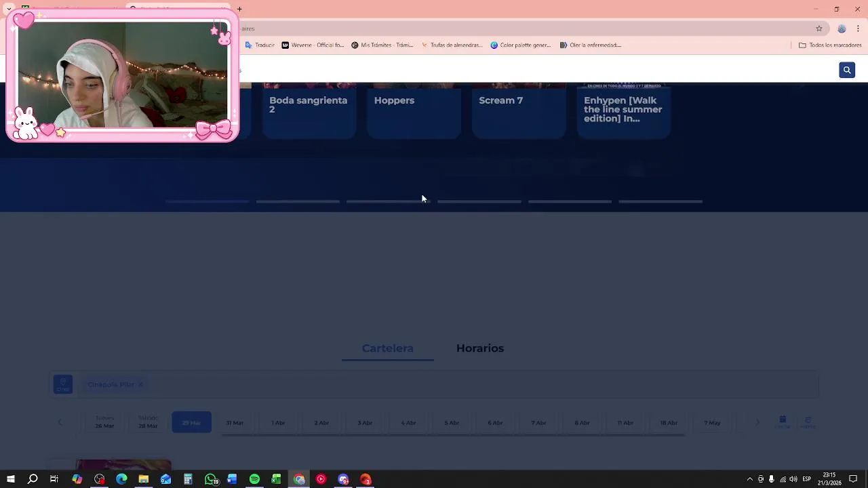Select the 6 Abr date
Image resolution: width=868 pixels, height=488 pixels.
pyautogui.click(x=495, y=422)
